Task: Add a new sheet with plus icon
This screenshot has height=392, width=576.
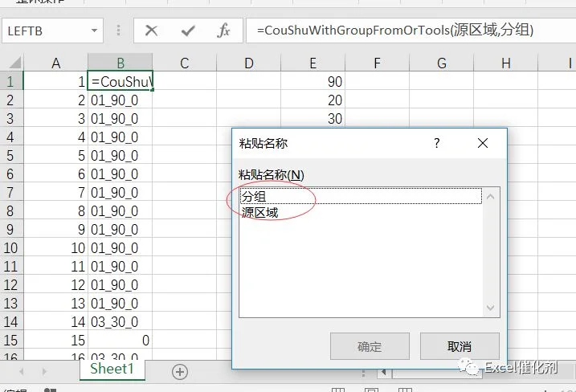Action: (180, 372)
